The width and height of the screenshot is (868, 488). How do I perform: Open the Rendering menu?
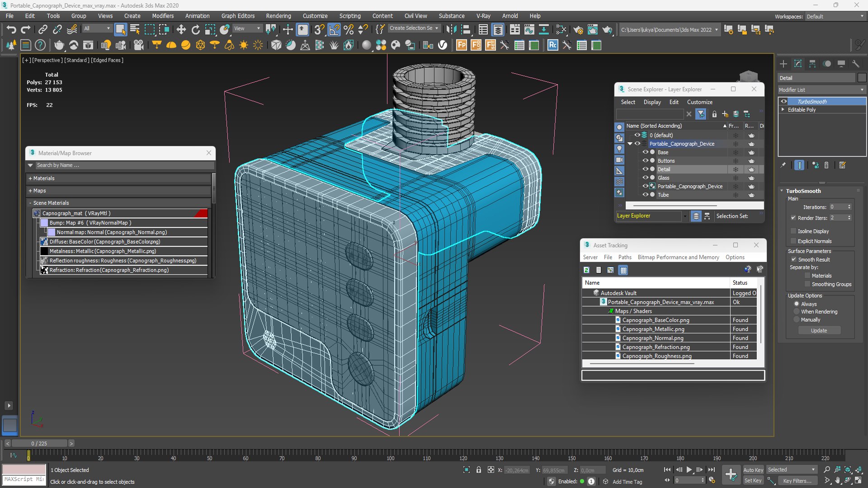pyautogui.click(x=278, y=16)
